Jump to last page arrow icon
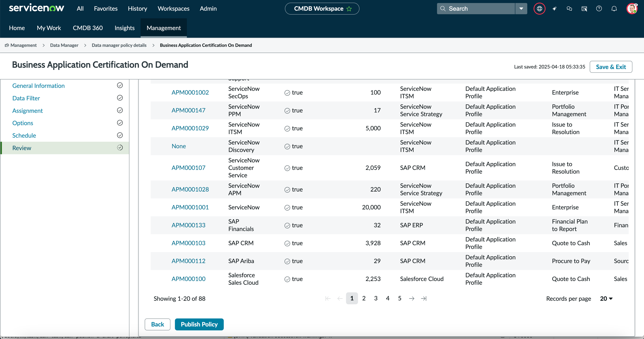 coord(423,298)
